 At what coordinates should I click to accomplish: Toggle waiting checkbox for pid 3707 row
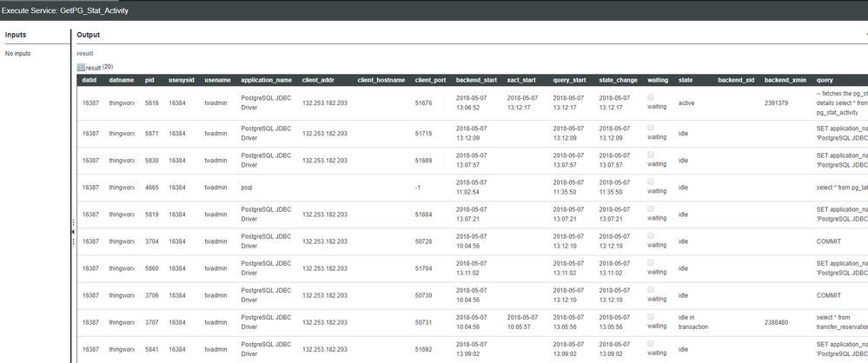click(x=651, y=317)
